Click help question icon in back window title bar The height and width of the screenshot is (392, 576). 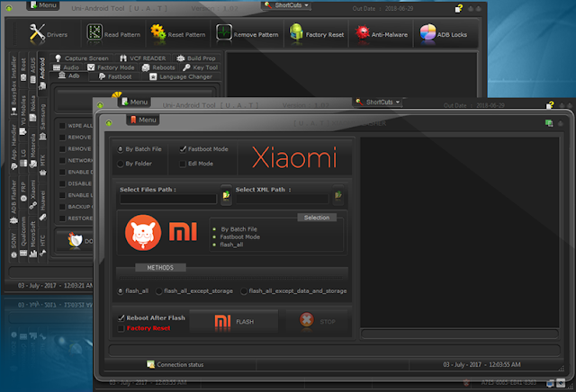coord(459,8)
